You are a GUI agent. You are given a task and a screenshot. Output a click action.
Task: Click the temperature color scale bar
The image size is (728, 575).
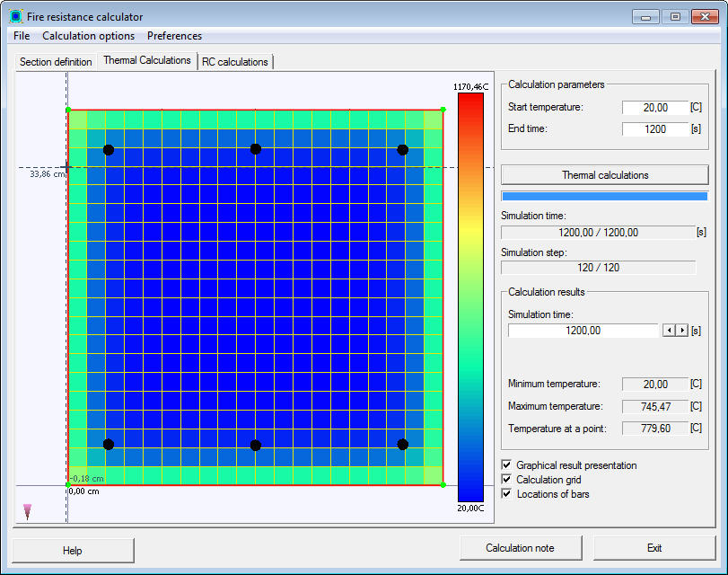[470, 297]
